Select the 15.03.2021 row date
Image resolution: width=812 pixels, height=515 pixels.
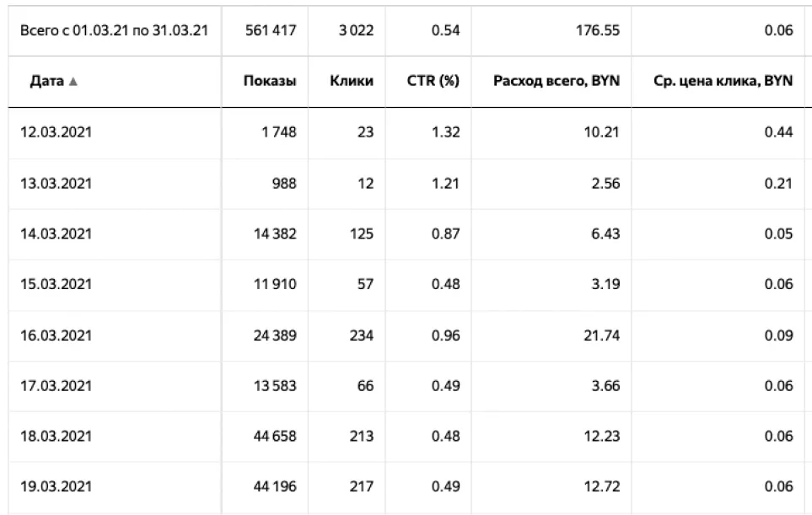click(x=56, y=284)
